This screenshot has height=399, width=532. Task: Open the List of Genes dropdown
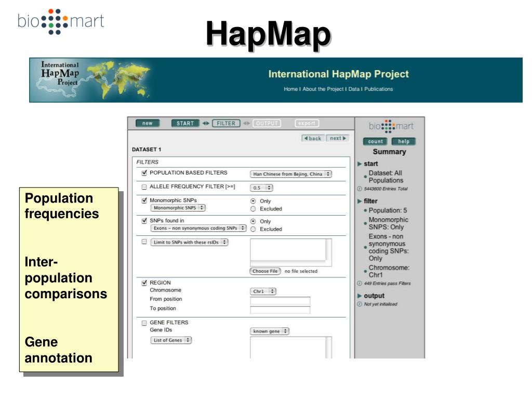171,340
